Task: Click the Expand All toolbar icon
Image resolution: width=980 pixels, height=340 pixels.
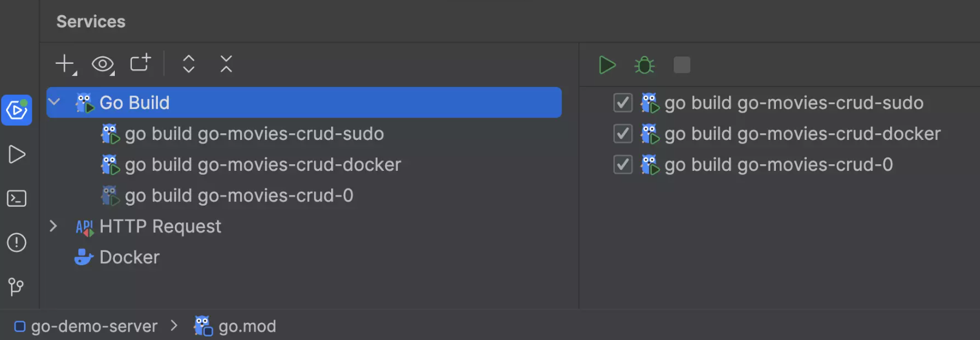Action: (189, 64)
